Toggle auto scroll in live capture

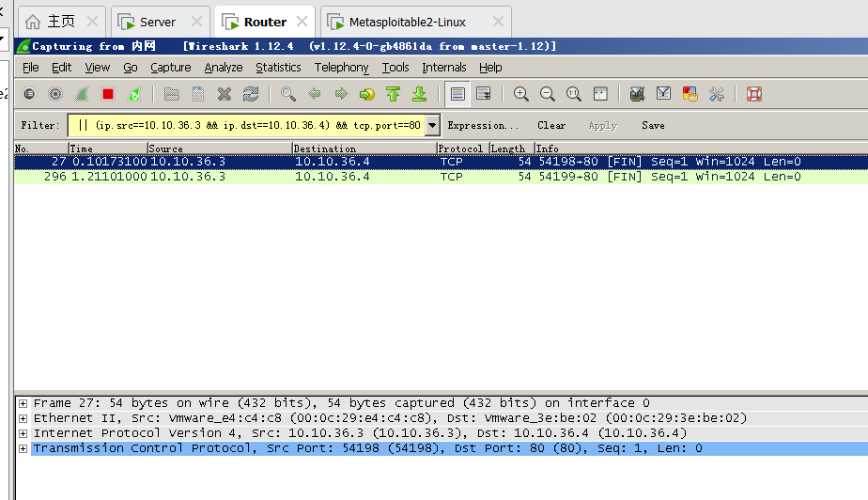484,94
